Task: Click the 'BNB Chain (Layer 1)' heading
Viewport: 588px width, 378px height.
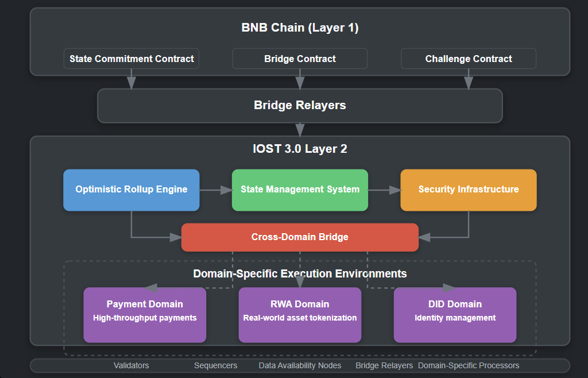Action: point(300,28)
